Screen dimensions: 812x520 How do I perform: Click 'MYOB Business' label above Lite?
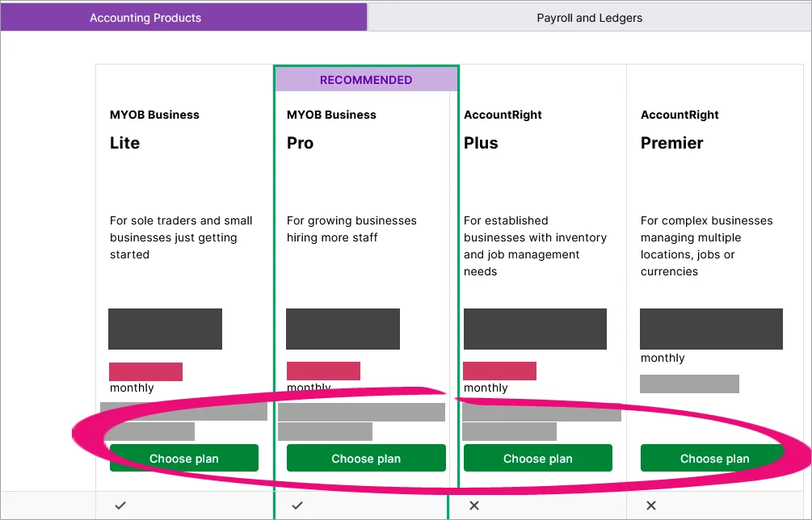point(154,115)
